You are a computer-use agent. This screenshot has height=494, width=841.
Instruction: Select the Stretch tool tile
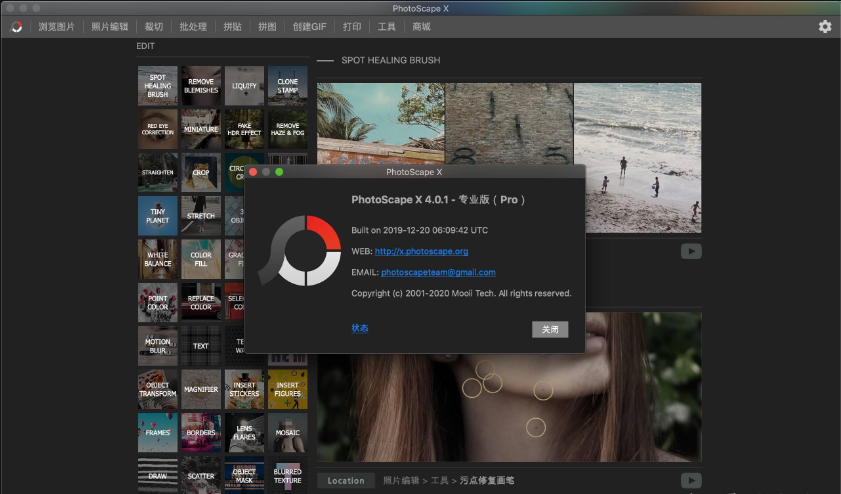(201, 216)
